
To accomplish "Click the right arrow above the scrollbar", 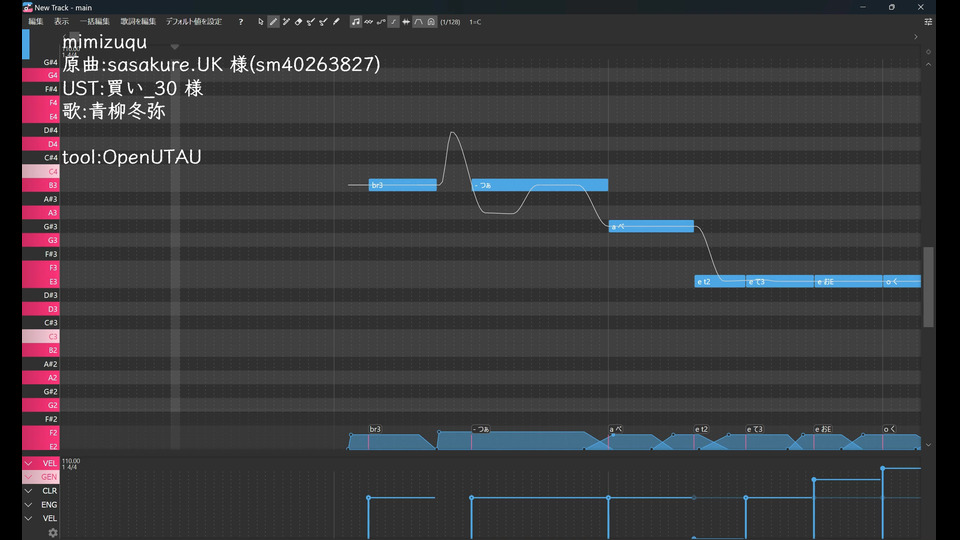I will [x=916, y=37].
